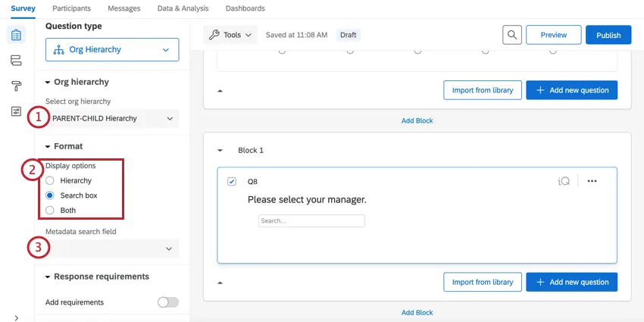Viewport: 644px width, 322px height.
Task: Open the look and feel paint roller icon
Action: pos(16,86)
